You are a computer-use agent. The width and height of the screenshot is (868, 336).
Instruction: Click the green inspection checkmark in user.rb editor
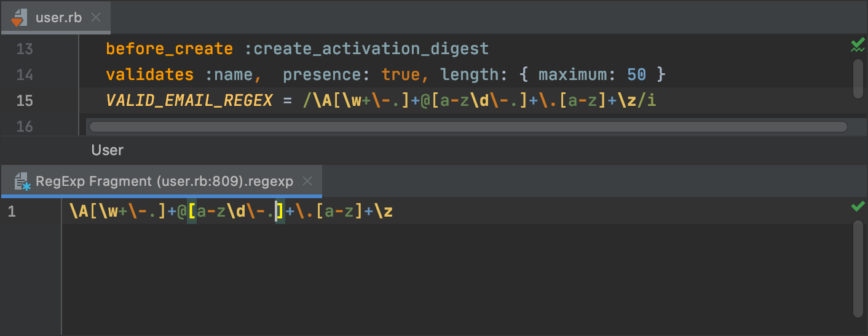pyautogui.click(x=857, y=45)
